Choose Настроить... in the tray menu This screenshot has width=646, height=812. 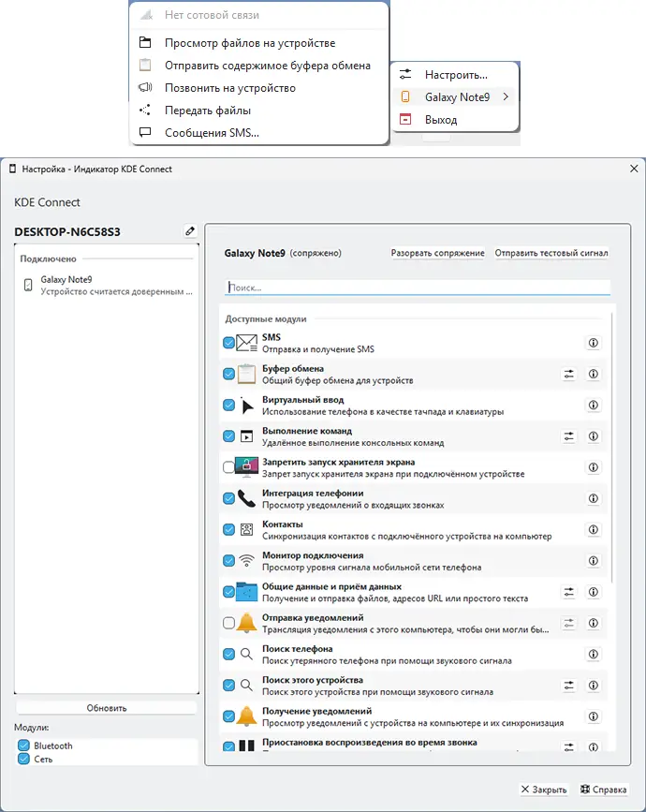[455, 74]
